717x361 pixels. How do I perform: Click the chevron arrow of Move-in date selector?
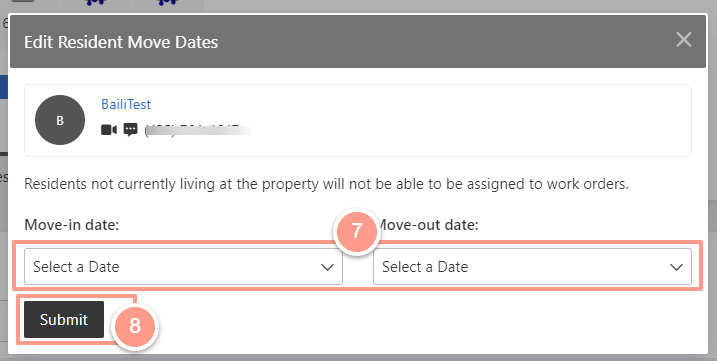(327, 267)
